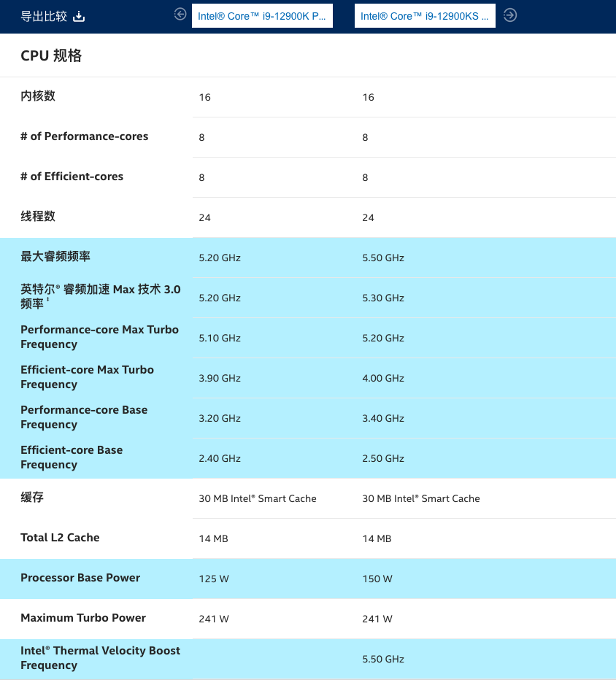Click the 睿频加速 Max 技术 3.0 频率 label
This screenshot has height=680, width=616.
point(101,296)
